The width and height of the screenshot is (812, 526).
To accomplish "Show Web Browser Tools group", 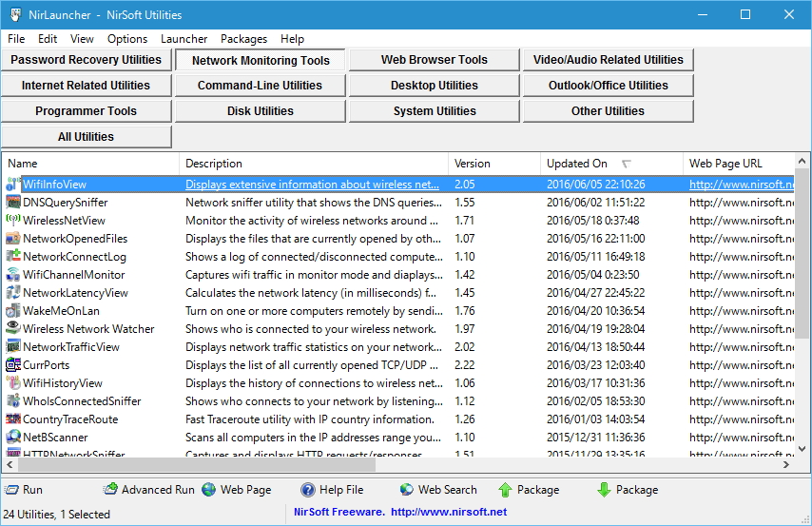I will (435, 60).
